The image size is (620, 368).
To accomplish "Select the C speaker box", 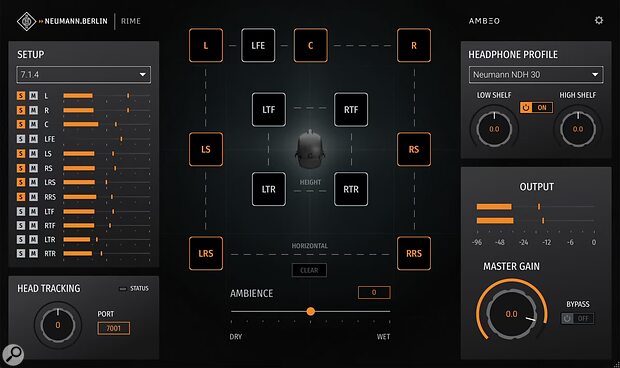I will point(310,45).
